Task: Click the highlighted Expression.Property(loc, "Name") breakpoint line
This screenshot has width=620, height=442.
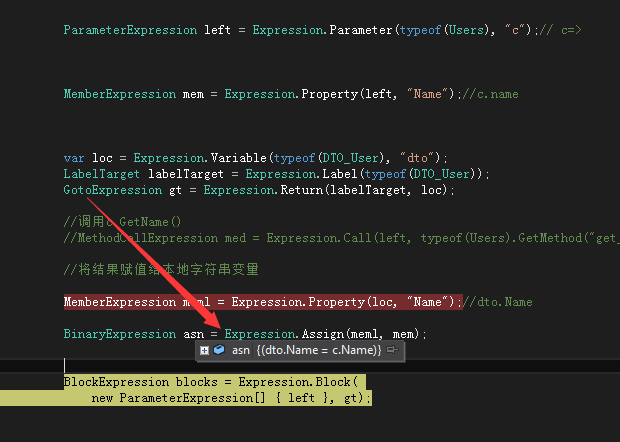Action: (x=263, y=302)
